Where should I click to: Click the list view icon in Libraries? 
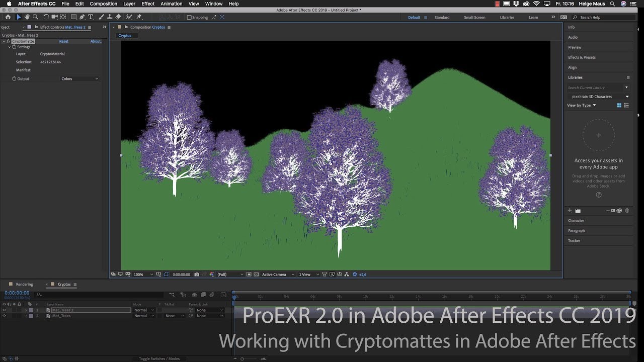click(x=626, y=105)
